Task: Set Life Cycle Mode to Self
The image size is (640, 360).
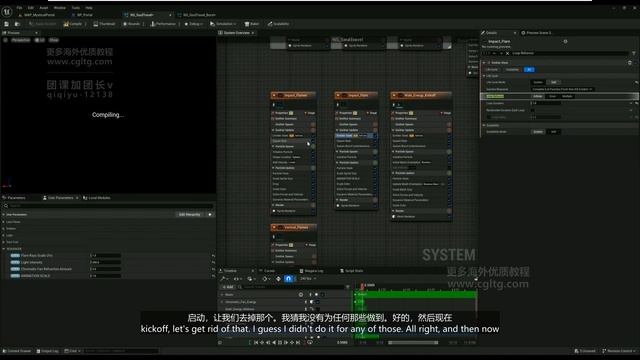Action: coord(553,82)
